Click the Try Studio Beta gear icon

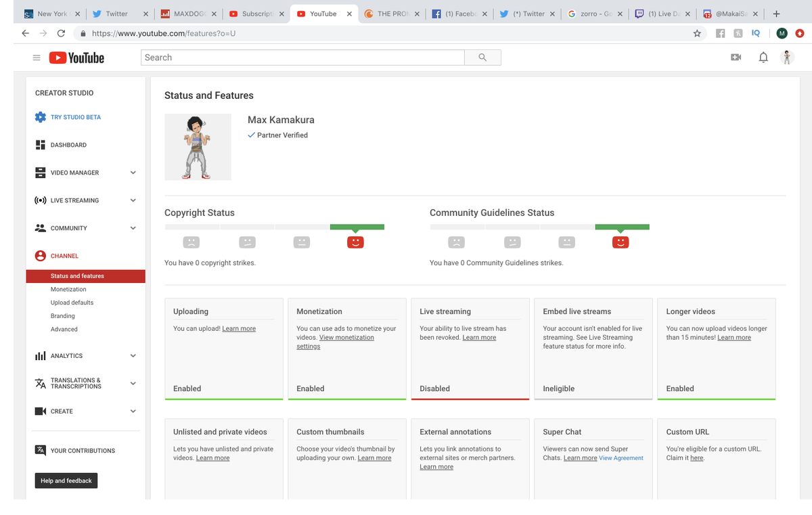click(x=41, y=117)
